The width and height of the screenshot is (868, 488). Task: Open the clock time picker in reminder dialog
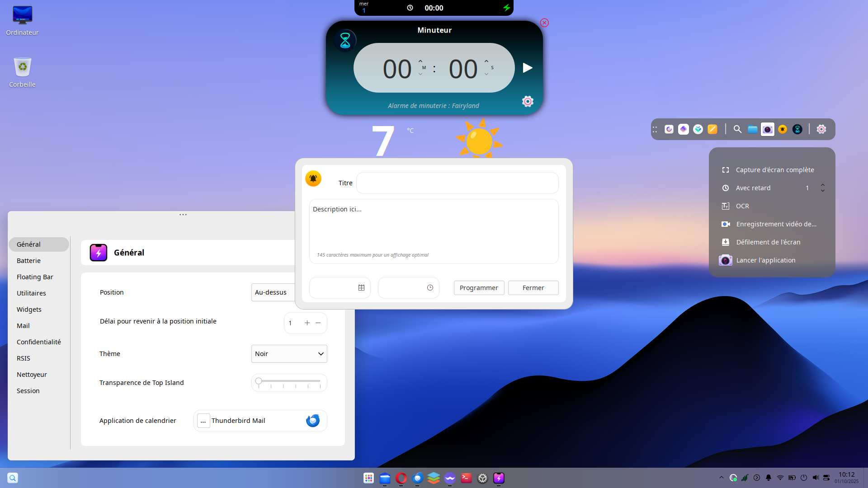[430, 288]
